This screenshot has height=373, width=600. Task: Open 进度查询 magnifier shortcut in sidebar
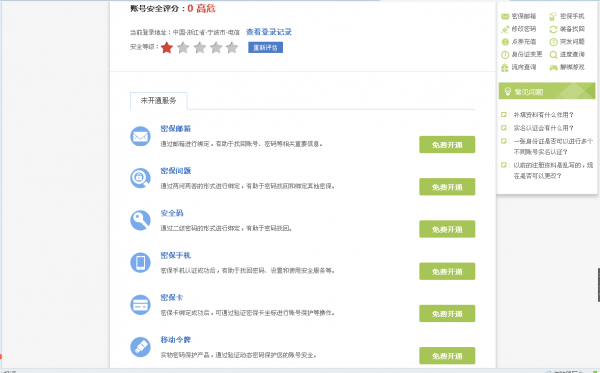[x=567, y=54]
